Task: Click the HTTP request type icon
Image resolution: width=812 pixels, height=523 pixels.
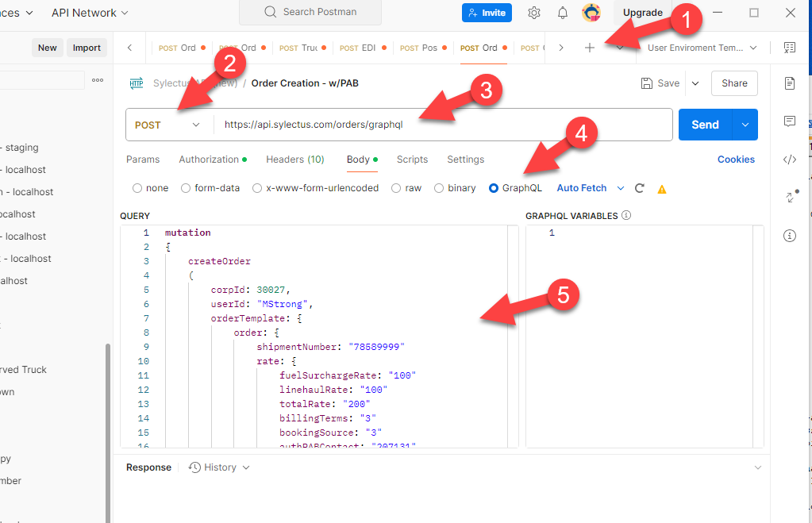Action: tap(137, 83)
